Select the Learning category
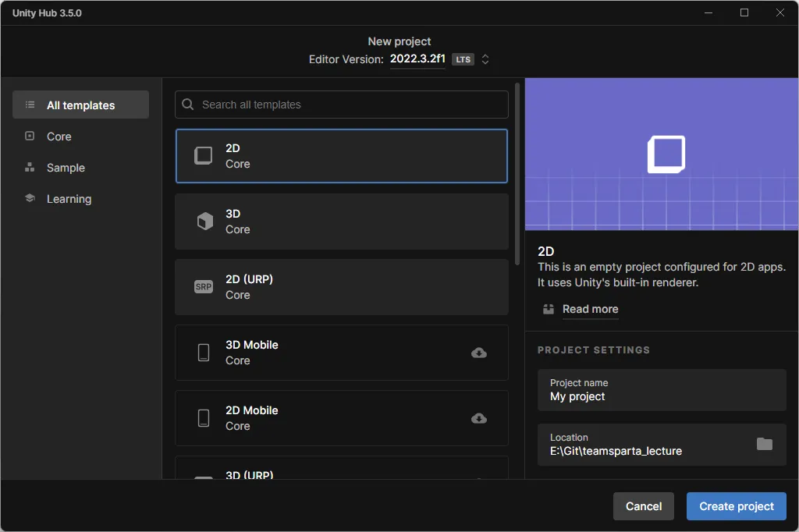The height and width of the screenshot is (532, 799). tap(80, 198)
